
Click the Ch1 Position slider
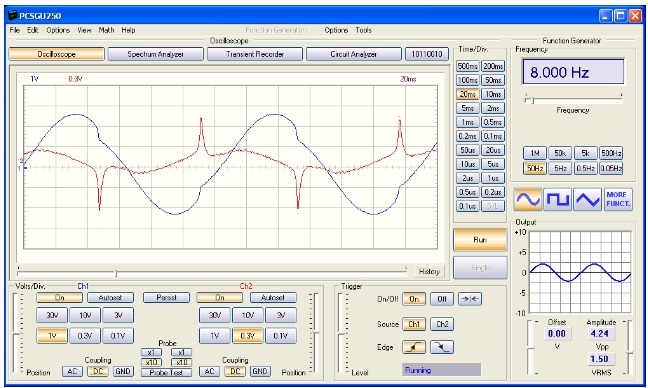[x=17, y=333]
